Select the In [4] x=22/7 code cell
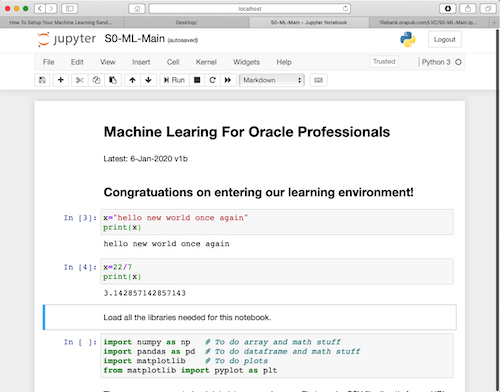Image resolution: width=500 pixels, height=392 pixels. pyautogui.click(x=277, y=272)
